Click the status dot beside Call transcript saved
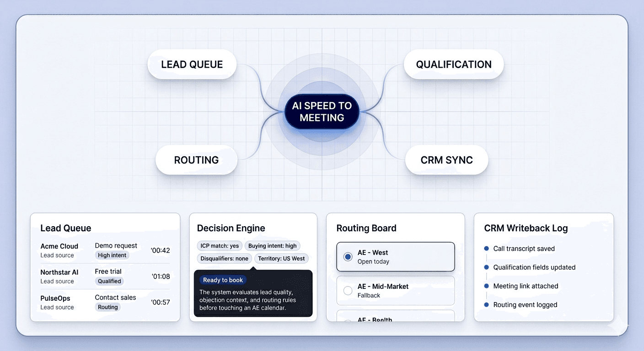 [486, 248]
